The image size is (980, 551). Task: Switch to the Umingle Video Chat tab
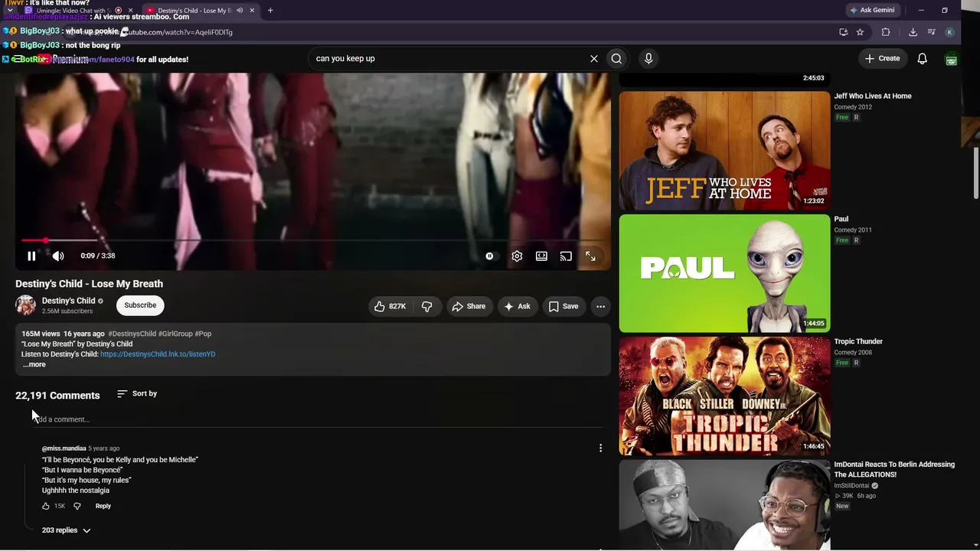coord(72,11)
